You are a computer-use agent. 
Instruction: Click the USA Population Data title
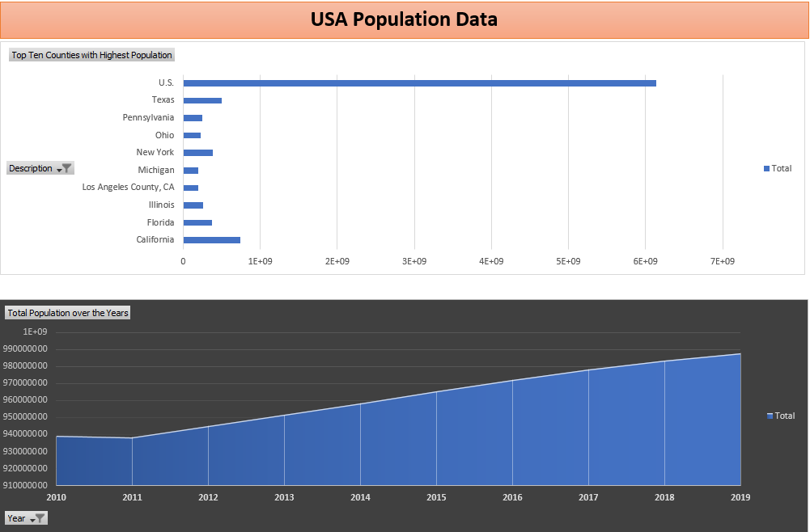[x=404, y=19]
